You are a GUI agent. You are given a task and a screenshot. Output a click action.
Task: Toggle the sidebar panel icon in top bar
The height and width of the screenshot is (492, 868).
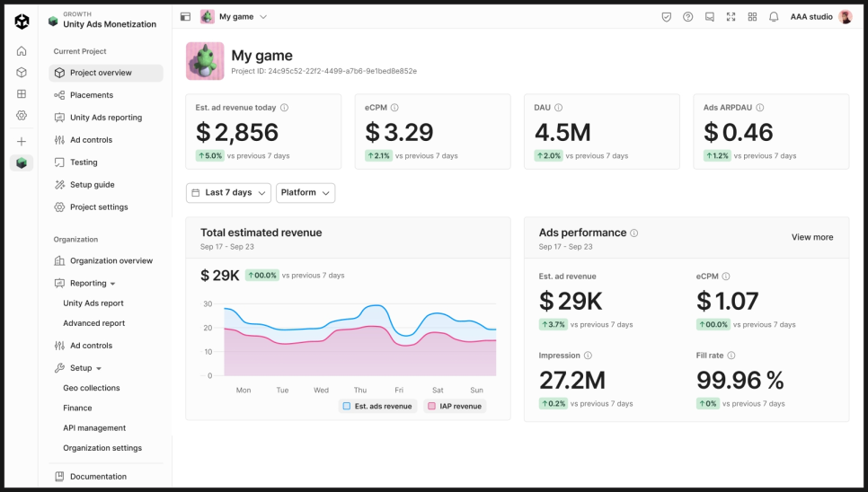pos(185,16)
